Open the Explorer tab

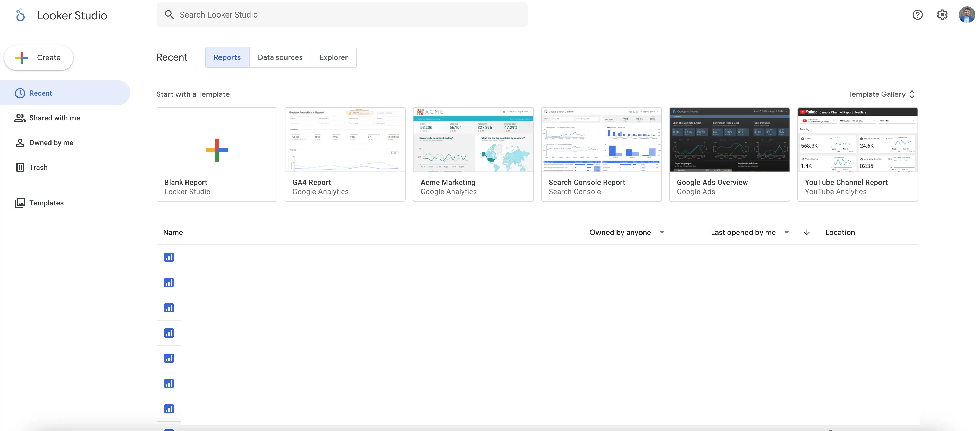click(333, 57)
